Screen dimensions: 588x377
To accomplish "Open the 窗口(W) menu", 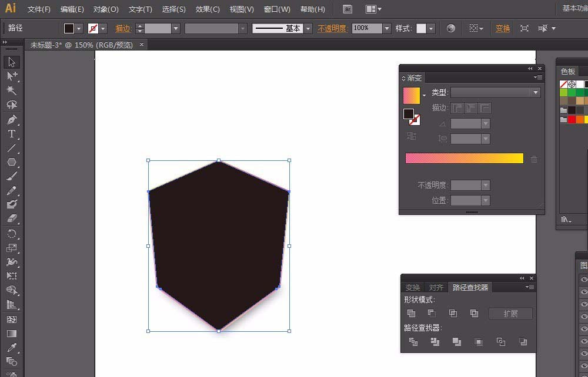I will click(x=277, y=9).
